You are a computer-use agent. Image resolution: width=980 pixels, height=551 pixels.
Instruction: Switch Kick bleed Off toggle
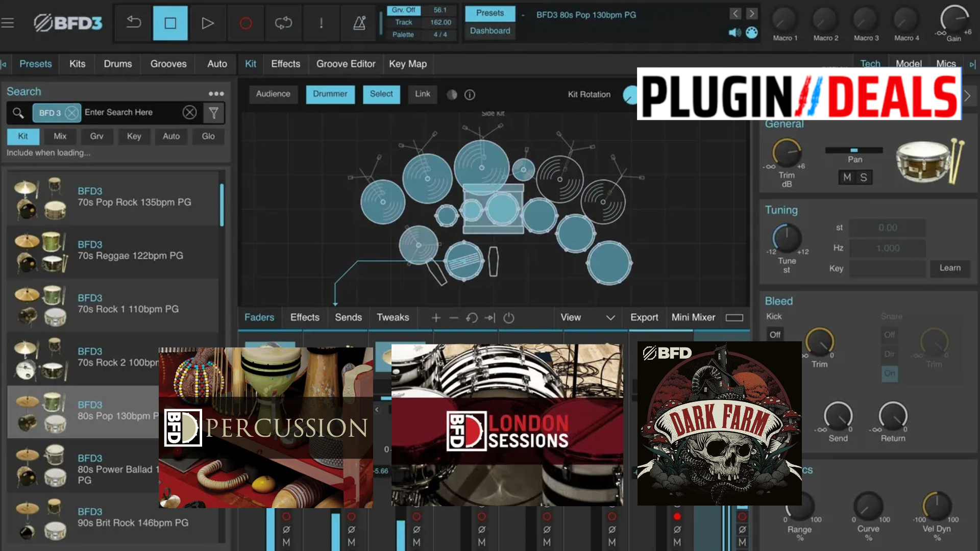[775, 335]
